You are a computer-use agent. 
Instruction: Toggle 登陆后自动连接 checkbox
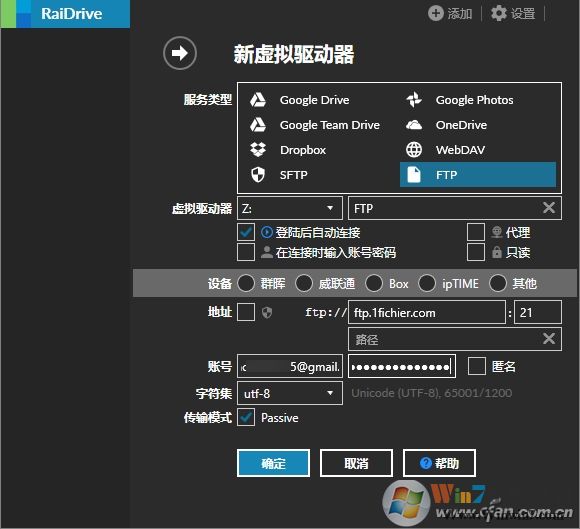246,232
